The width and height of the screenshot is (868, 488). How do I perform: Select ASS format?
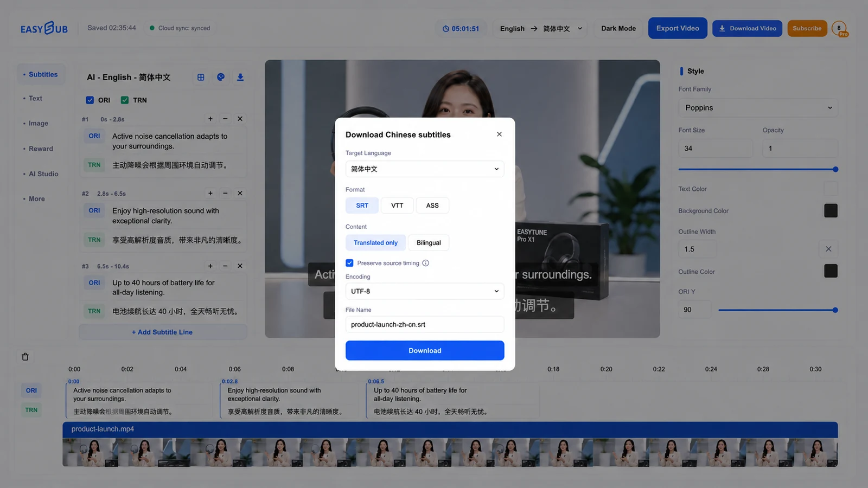pos(432,206)
